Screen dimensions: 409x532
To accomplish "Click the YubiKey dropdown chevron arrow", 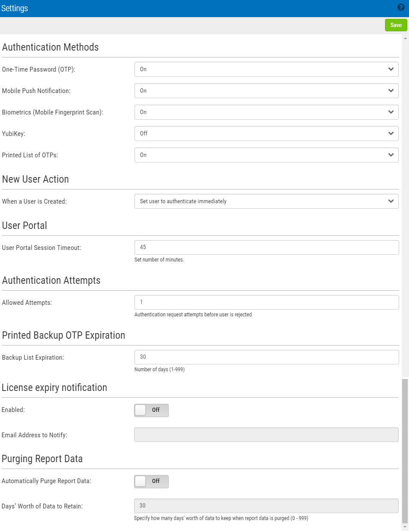I will point(391,133).
